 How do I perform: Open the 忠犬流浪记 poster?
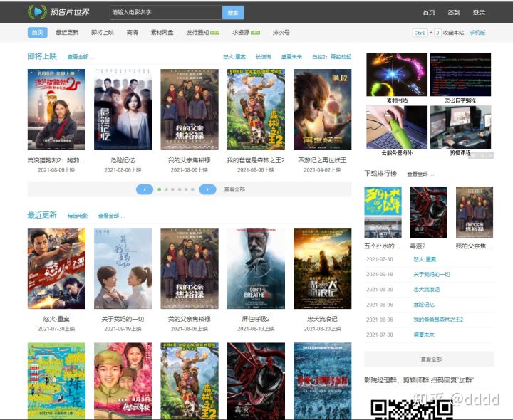(322, 268)
